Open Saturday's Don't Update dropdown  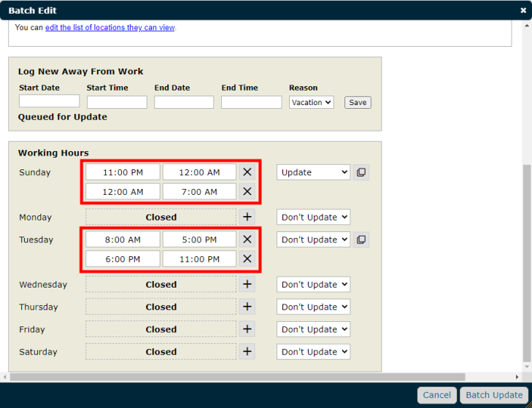tap(313, 352)
